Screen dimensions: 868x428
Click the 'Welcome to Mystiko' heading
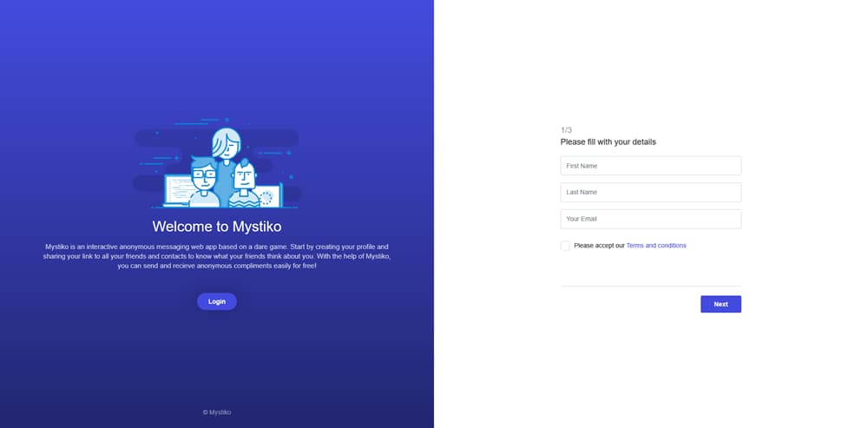217,227
